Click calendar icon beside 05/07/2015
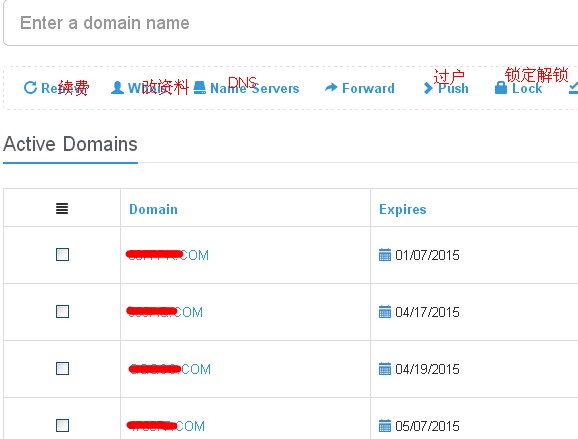This screenshot has height=439, width=578. [384, 426]
